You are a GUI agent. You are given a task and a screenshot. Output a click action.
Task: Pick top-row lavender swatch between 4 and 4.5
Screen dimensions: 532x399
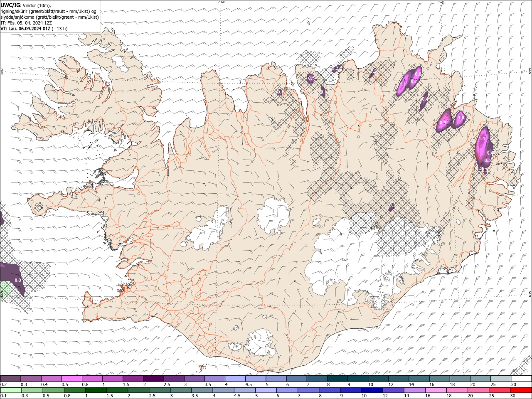tap(235, 379)
